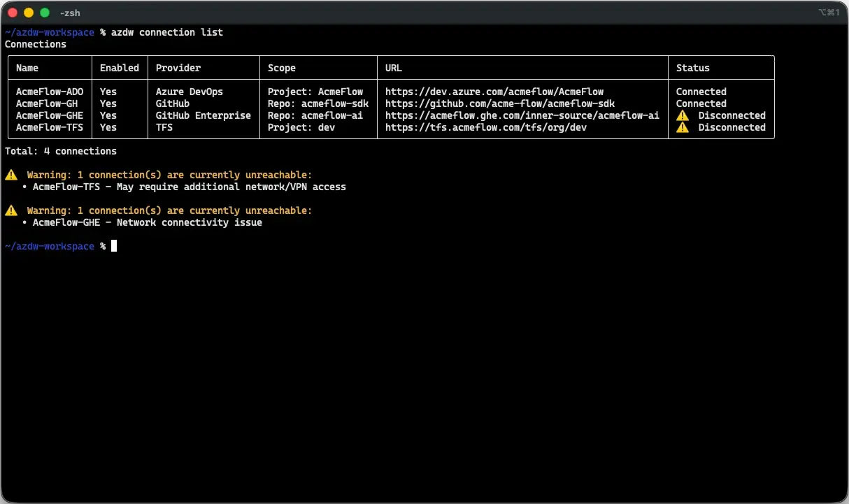Open the acmeflow.ghe.com inner-source URL
849x504 pixels.
[522, 115]
